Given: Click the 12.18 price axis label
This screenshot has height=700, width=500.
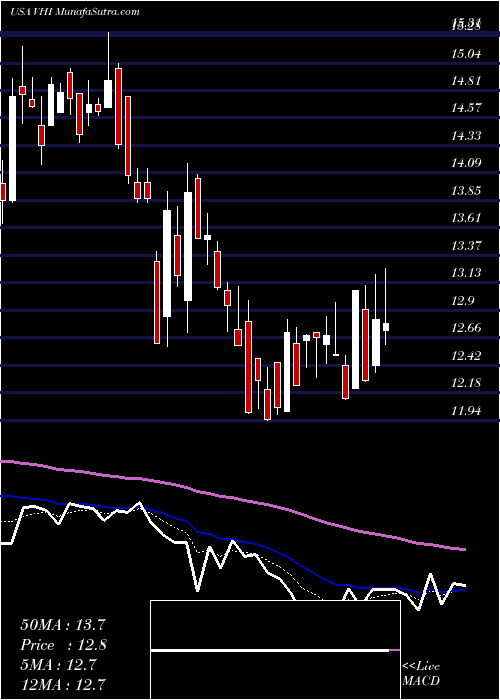Looking at the screenshot, I should pos(467,383).
